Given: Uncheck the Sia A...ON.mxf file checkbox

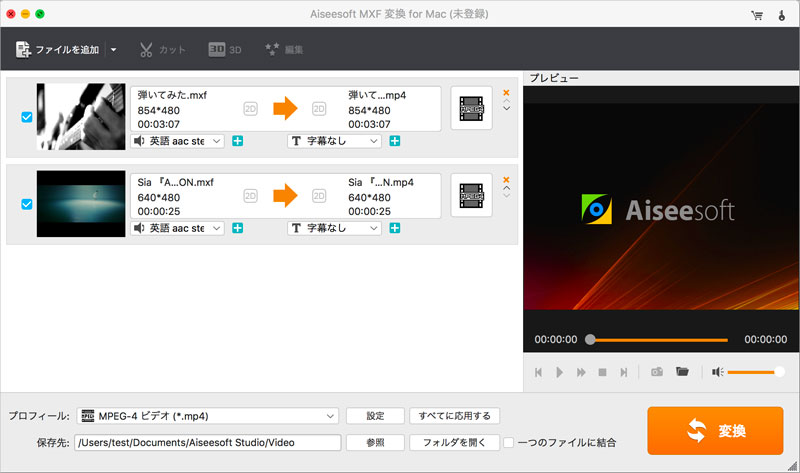Looking at the screenshot, I should point(27,204).
